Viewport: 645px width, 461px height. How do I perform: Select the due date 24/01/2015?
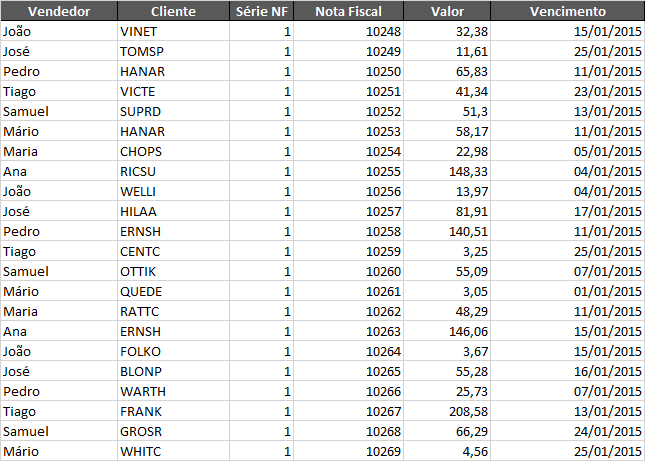coord(605,430)
